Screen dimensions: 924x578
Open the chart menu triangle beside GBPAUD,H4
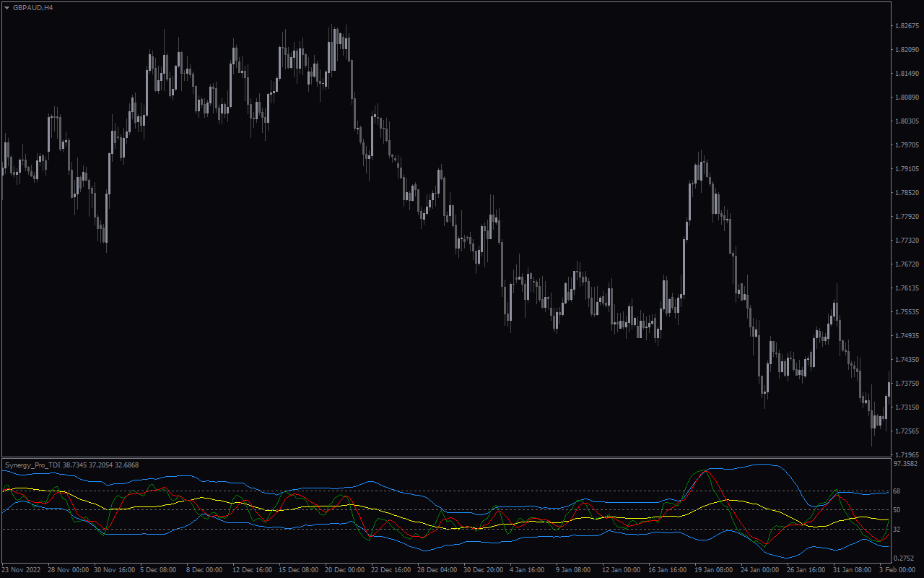pos(6,7)
